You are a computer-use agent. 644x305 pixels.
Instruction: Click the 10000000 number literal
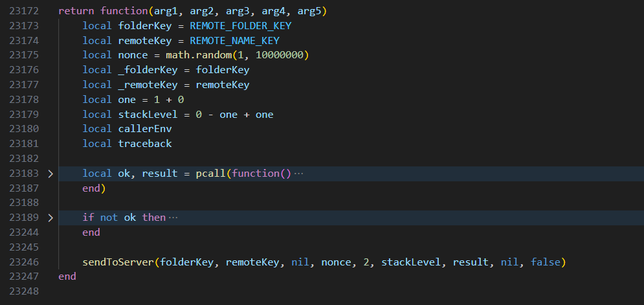(280, 55)
